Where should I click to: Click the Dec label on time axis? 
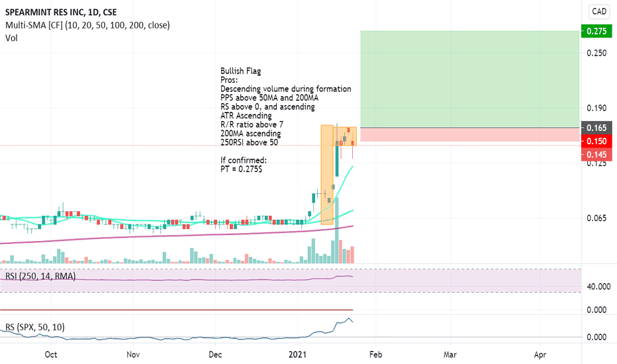coord(215,354)
